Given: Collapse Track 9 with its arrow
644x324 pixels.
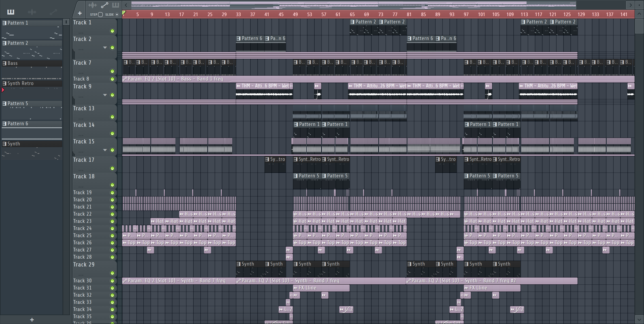Looking at the screenshot, I should click(105, 95).
